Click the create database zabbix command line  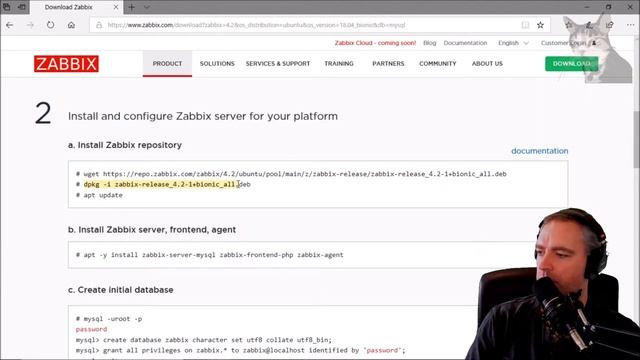[204, 340]
